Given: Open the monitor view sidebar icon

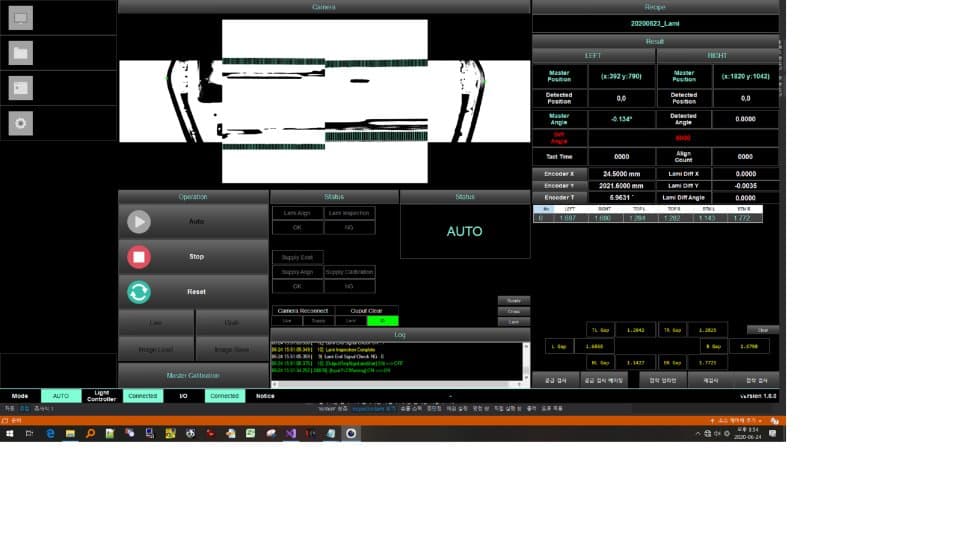Looking at the screenshot, I should point(20,18).
